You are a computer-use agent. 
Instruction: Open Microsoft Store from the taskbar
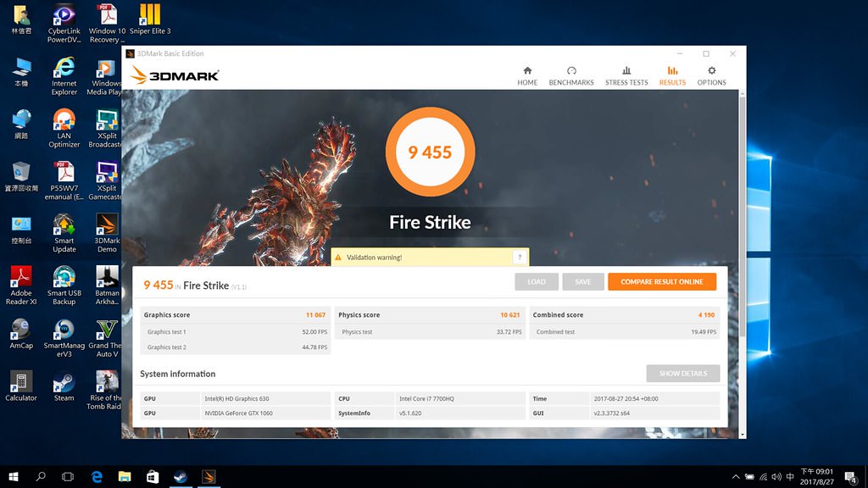click(153, 476)
